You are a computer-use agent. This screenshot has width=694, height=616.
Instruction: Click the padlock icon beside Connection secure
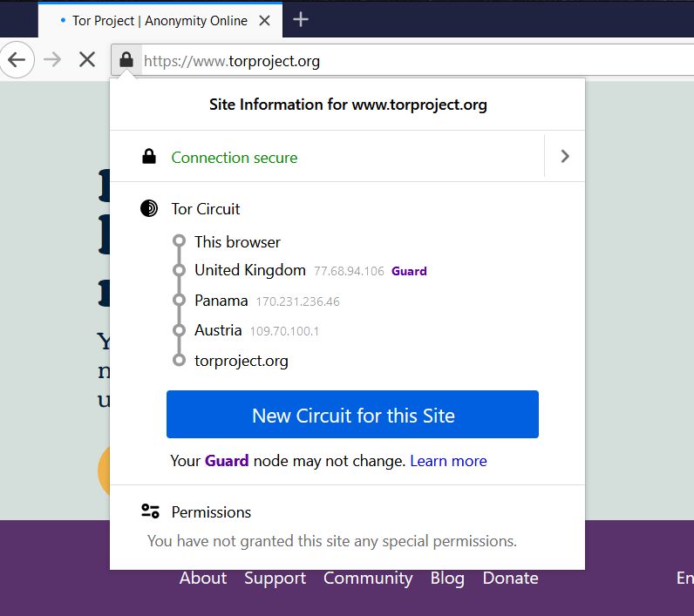click(x=149, y=157)
